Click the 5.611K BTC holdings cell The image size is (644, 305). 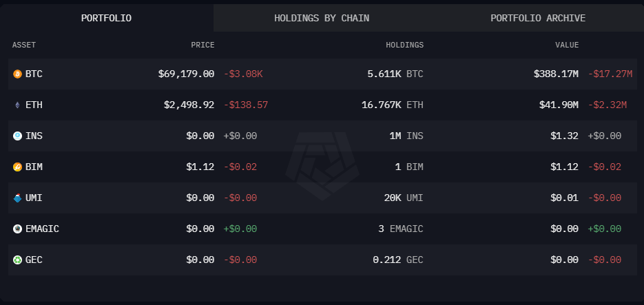coord(395,74)
